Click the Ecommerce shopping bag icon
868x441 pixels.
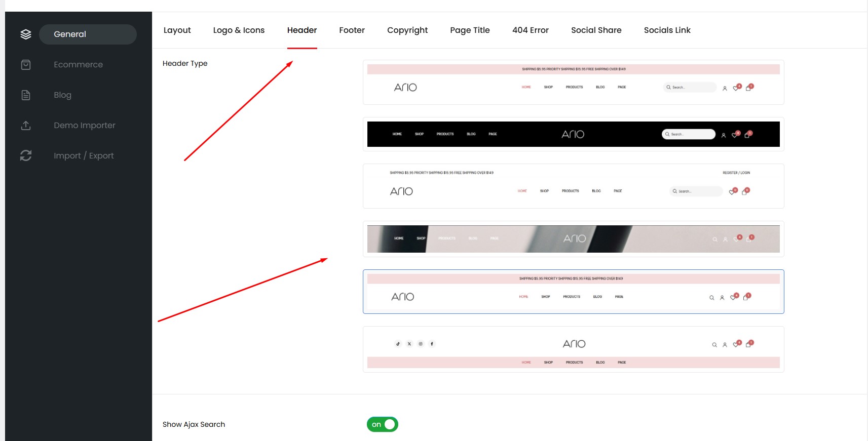26,65
